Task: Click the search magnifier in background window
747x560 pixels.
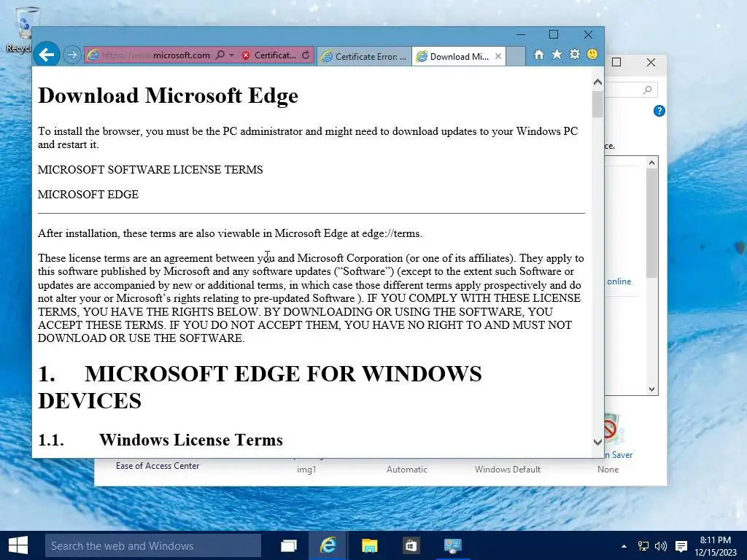Action: 648,90
